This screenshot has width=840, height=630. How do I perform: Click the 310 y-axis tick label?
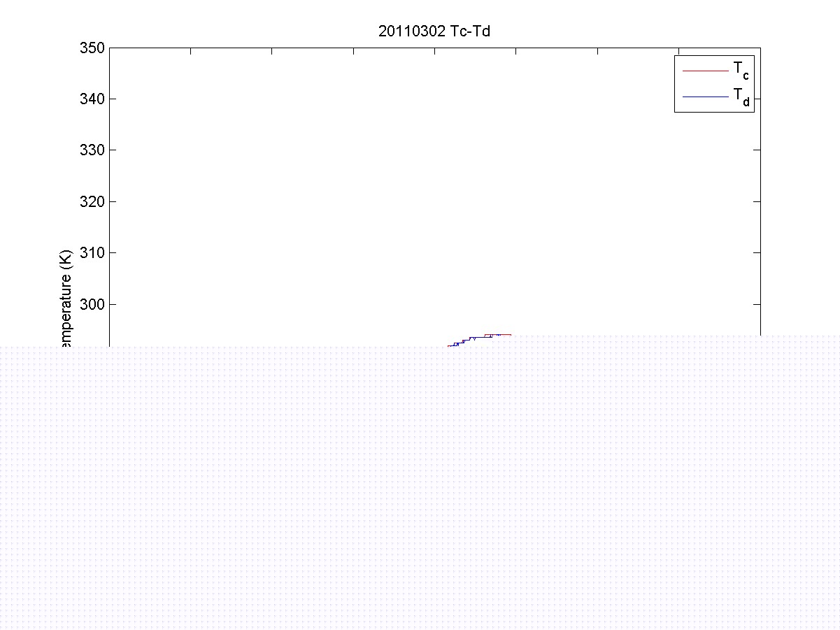(92, 252)
